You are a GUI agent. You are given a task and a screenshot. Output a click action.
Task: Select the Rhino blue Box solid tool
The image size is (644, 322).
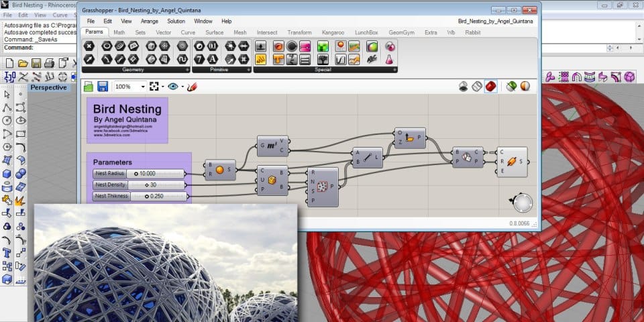click(7, 174)
